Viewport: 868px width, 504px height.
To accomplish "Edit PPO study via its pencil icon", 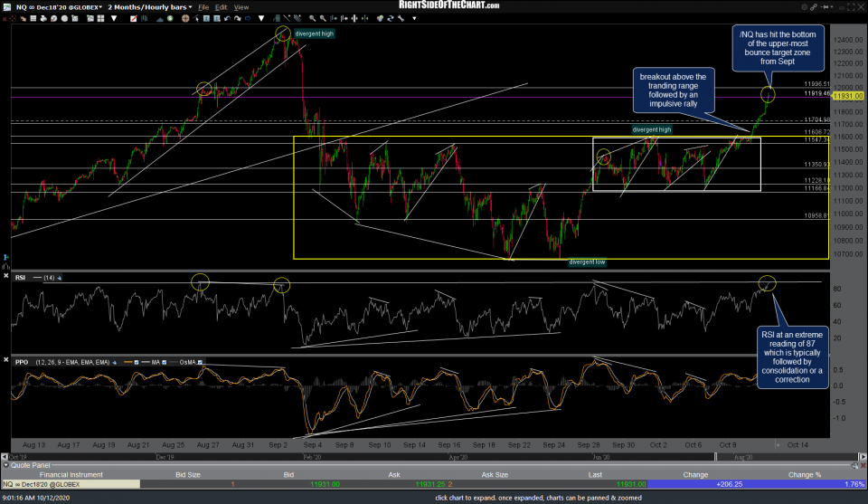I will [115, 362].
